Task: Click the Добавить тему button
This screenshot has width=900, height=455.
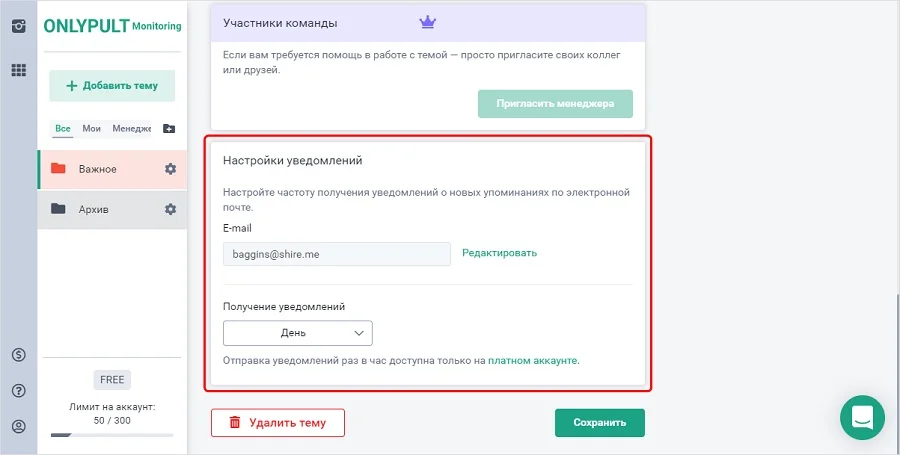Action: click(111, 86)
